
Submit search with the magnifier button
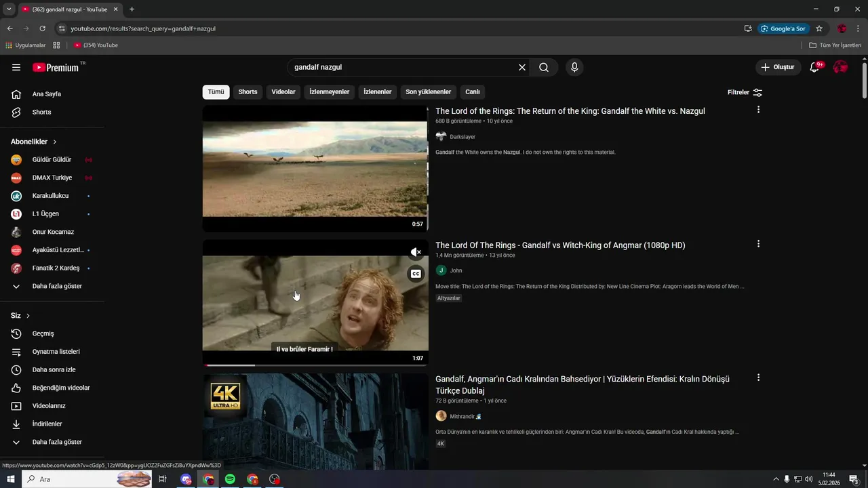[x=544, y=67]
